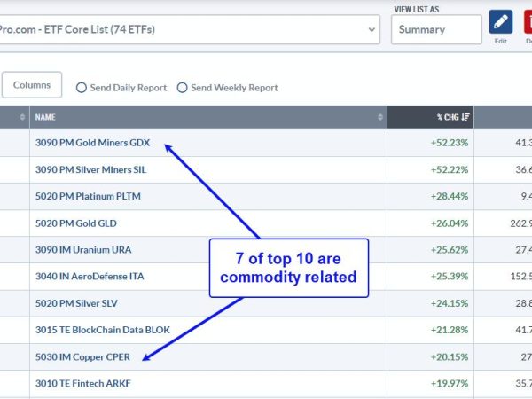Open 5020 PM Silver SLV link
532x399 pixels.
76,303
